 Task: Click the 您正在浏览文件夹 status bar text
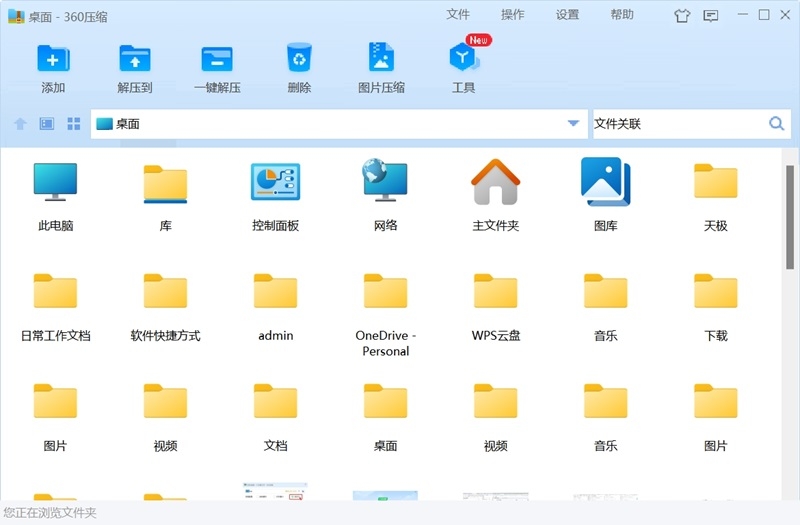point(49,512)
